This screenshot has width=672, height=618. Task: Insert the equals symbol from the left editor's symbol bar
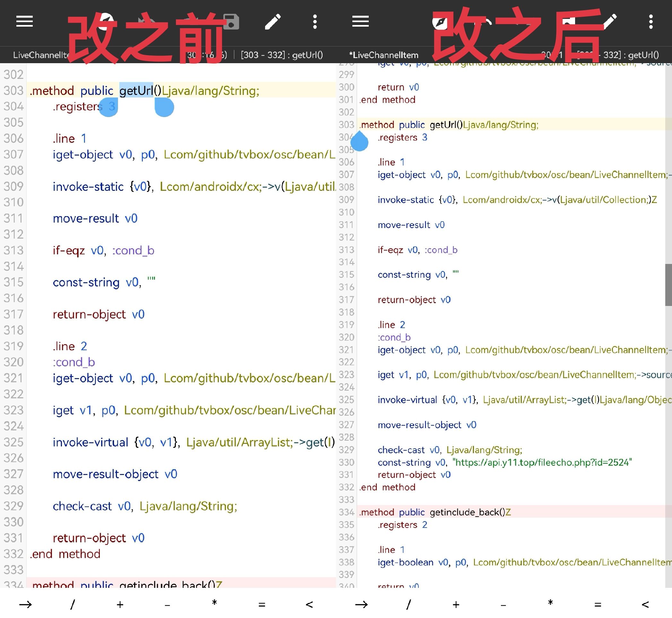point(262,604)
